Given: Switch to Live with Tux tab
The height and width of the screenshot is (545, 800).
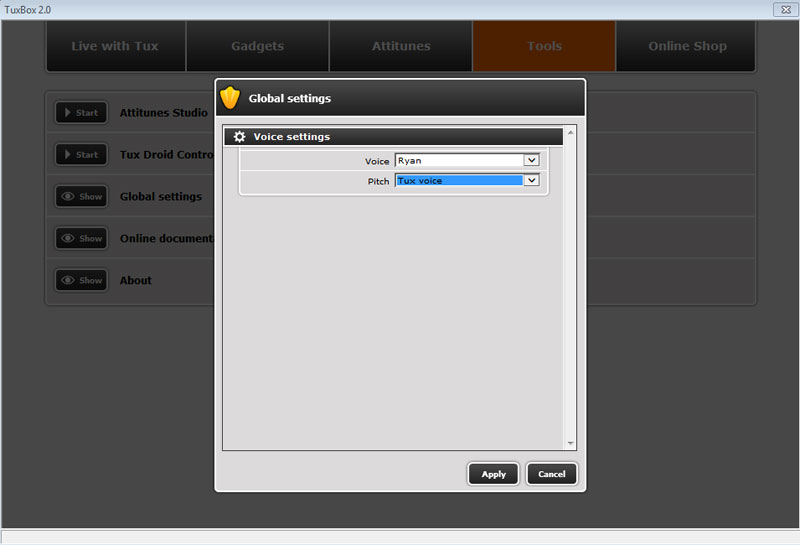Looking at the screenshot, I should point(115,46).
